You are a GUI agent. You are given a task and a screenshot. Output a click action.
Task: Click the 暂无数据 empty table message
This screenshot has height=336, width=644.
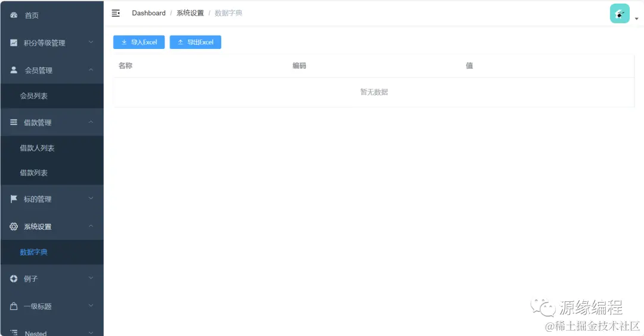[374, 92]
